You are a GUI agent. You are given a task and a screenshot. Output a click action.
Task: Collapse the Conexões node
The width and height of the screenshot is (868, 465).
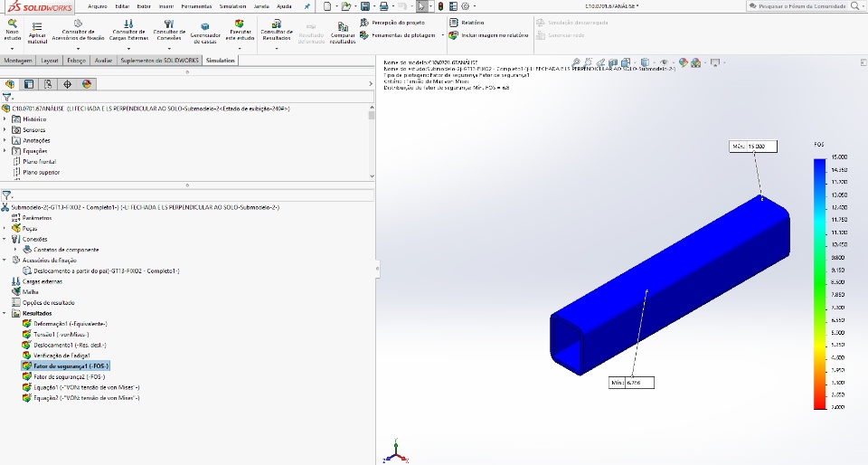coord(5,239)
